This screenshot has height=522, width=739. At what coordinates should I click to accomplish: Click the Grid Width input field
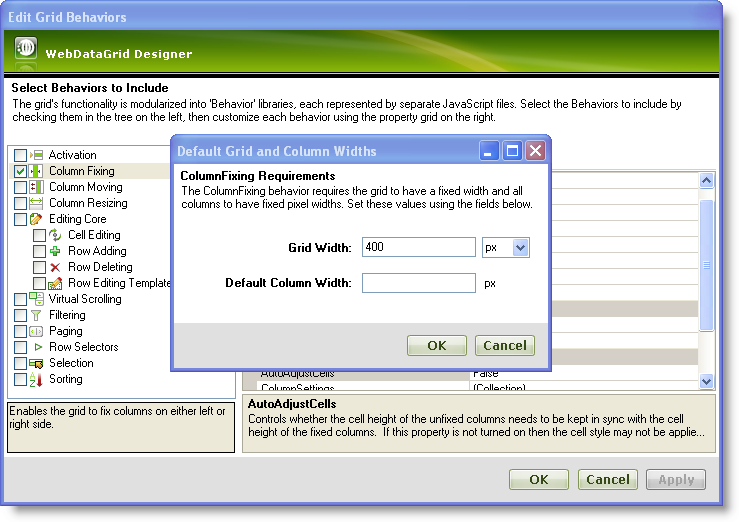419,247
